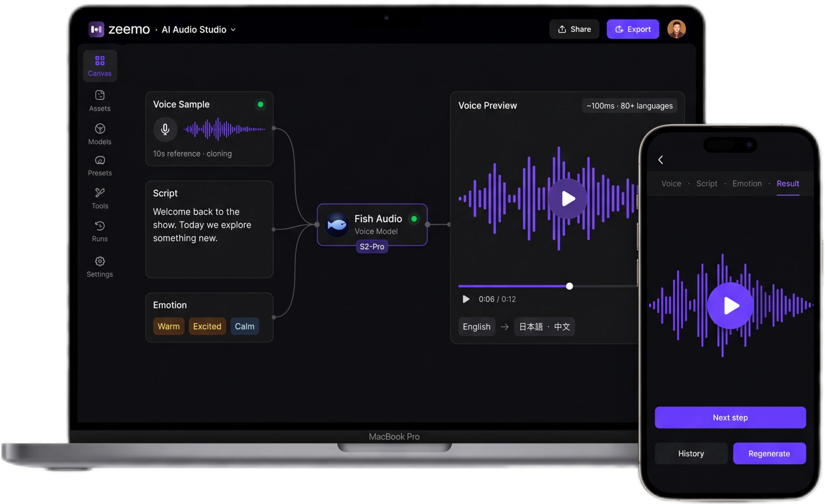
Task: Play the result audio on the phone
Action: (x=730, y=306)
